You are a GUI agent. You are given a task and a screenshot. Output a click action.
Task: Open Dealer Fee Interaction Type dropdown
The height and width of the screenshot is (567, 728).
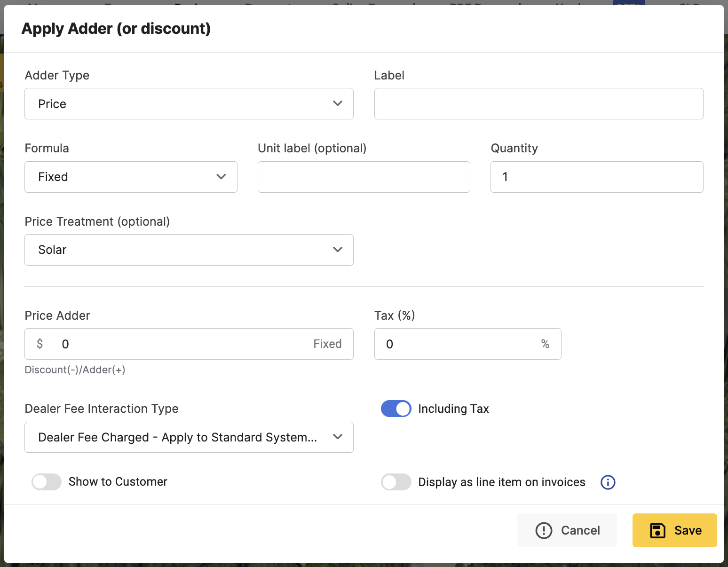click(x=189, y=437)
